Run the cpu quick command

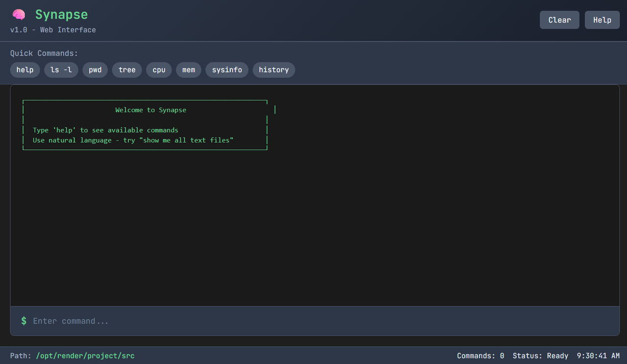159,69
